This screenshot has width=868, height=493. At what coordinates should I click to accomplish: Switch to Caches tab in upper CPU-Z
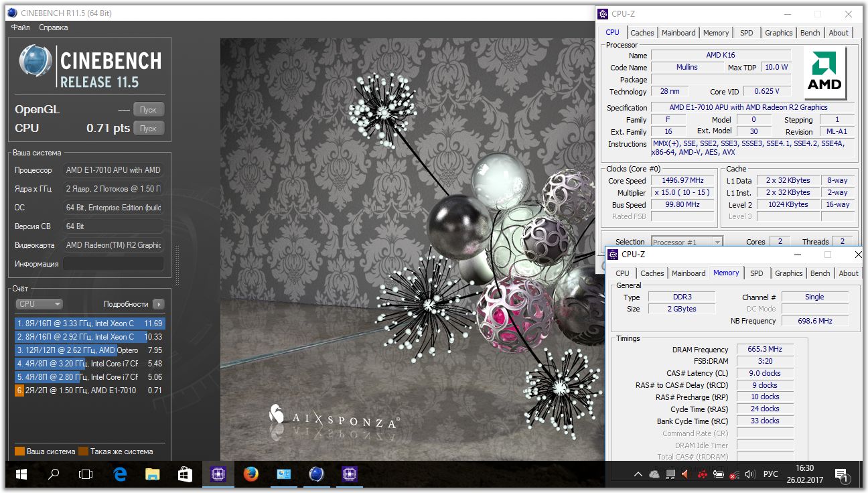click(642, 33)
